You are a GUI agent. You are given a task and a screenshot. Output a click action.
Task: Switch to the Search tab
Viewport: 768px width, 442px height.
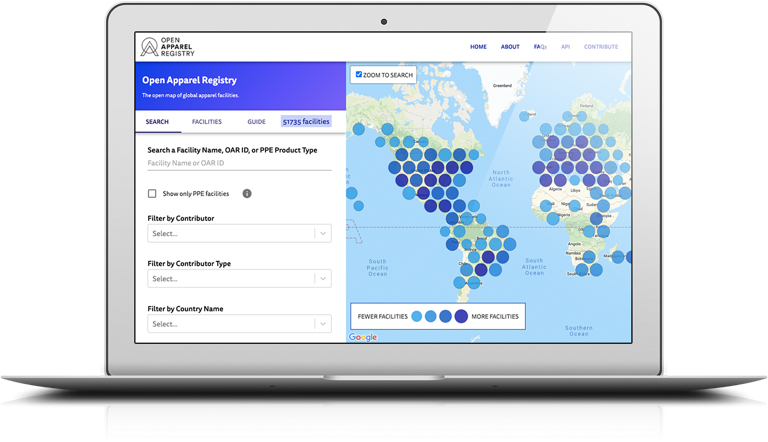coord(157,122)
